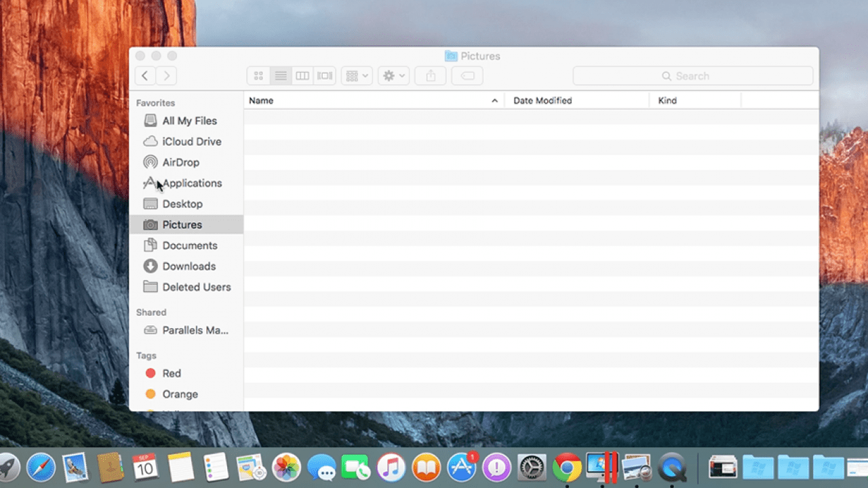Image resolution: width=868 pixels, height=488 pixels.
Task: Click the Finder Search field
Action: tap(693, 76)
